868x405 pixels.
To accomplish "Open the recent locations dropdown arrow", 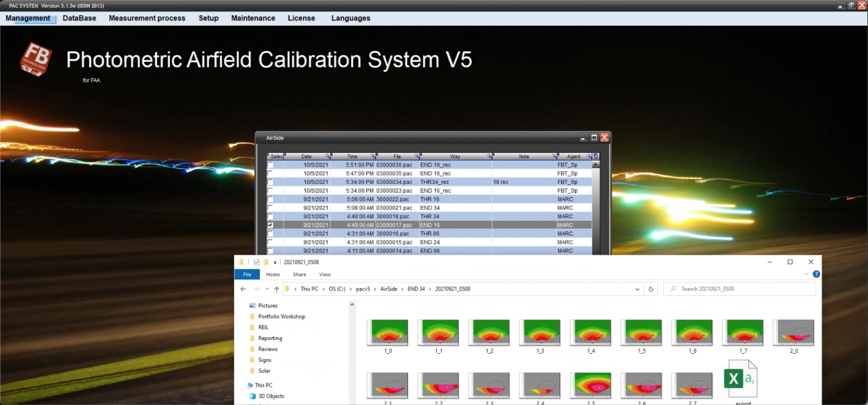I will pos(267,289).
